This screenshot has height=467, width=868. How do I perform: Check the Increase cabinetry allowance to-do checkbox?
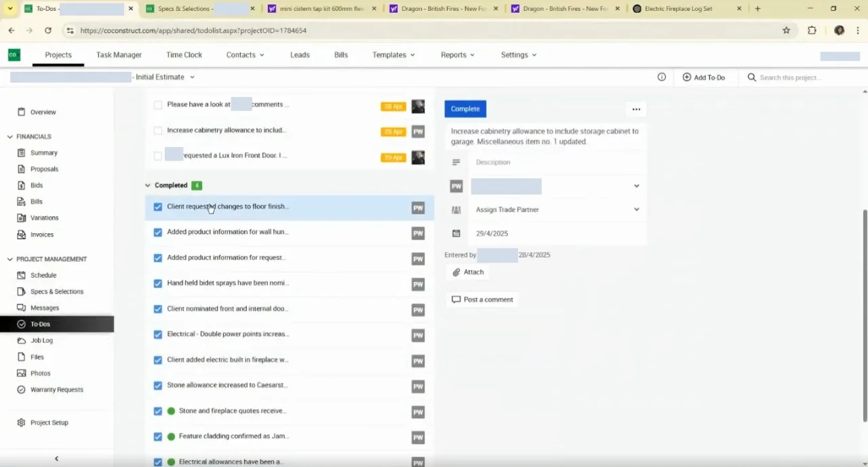click(x=158, y=130)
